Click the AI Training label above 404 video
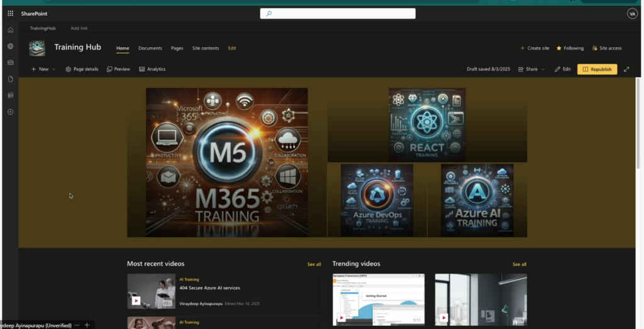Viewport: 644px width, 329px height. pos(189,279)
